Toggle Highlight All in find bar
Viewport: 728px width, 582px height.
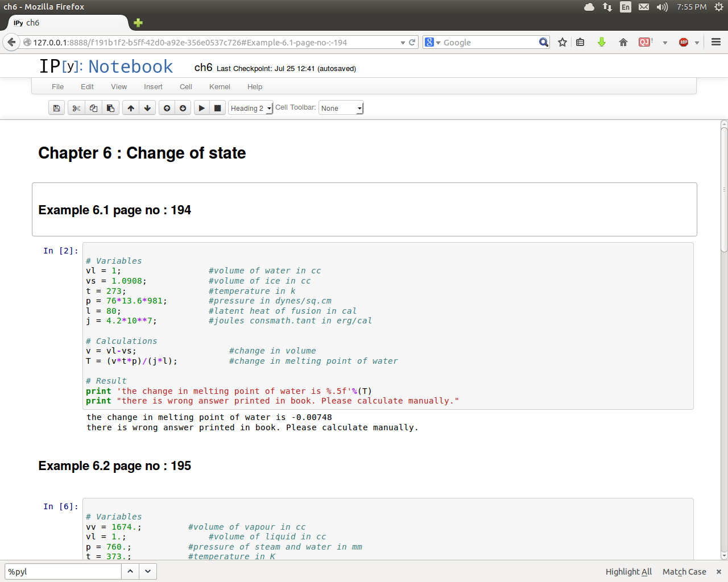click(628, 572)
